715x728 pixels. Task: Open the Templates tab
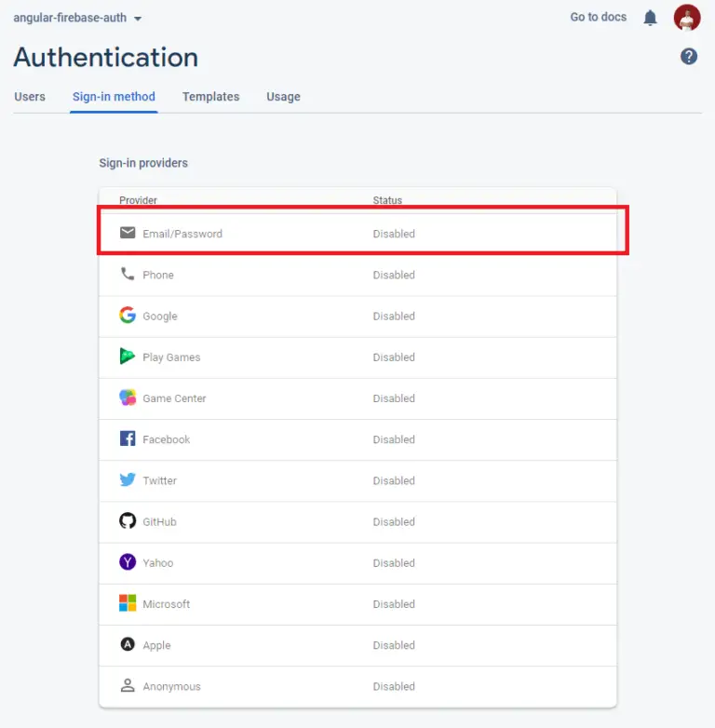pyautogui.click(x=210, y=97)
